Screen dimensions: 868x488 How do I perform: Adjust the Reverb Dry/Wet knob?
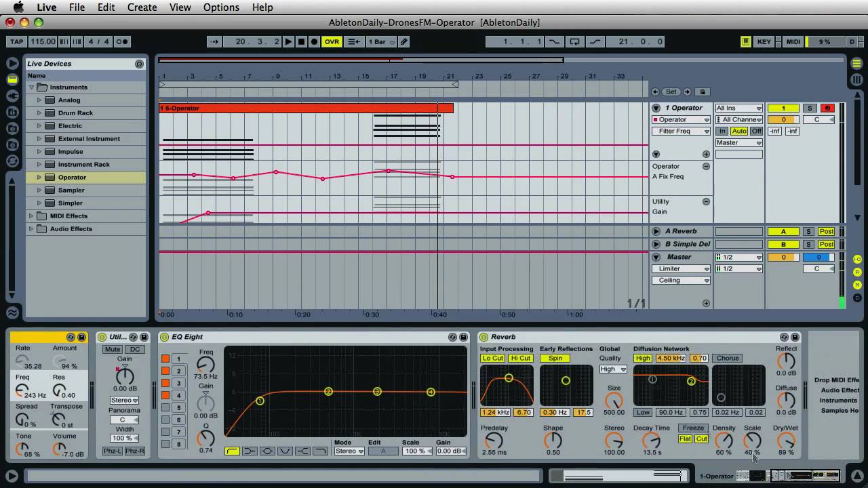click(786, 441)
